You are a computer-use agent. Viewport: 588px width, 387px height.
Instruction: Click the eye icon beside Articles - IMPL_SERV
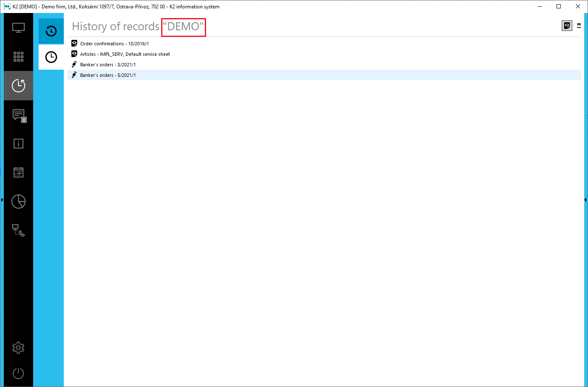pyautogui.click(x=74, y=54)
